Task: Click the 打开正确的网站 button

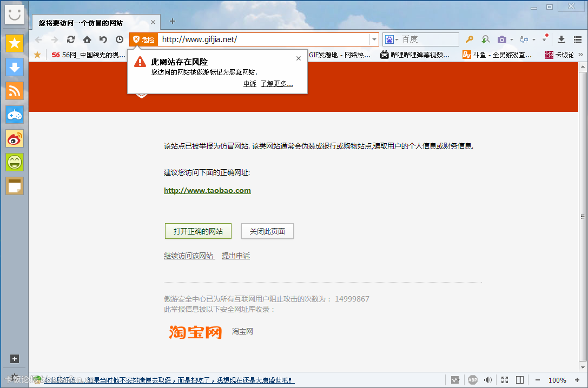Action: (x=198, y=231)
